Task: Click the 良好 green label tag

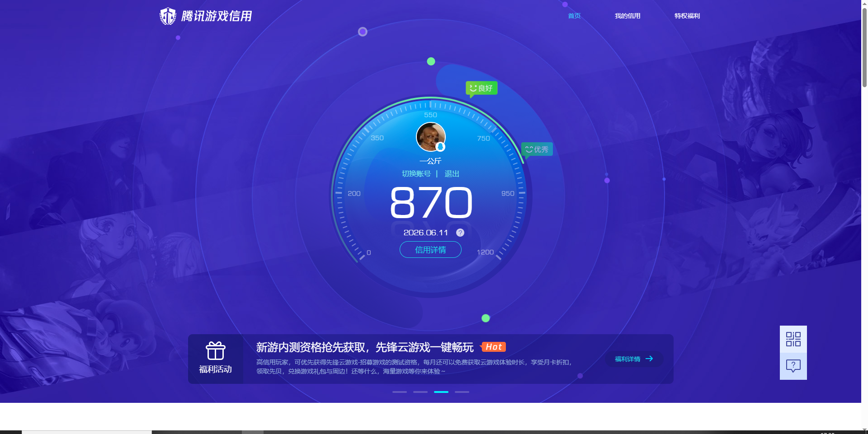Action: (481, 88)
